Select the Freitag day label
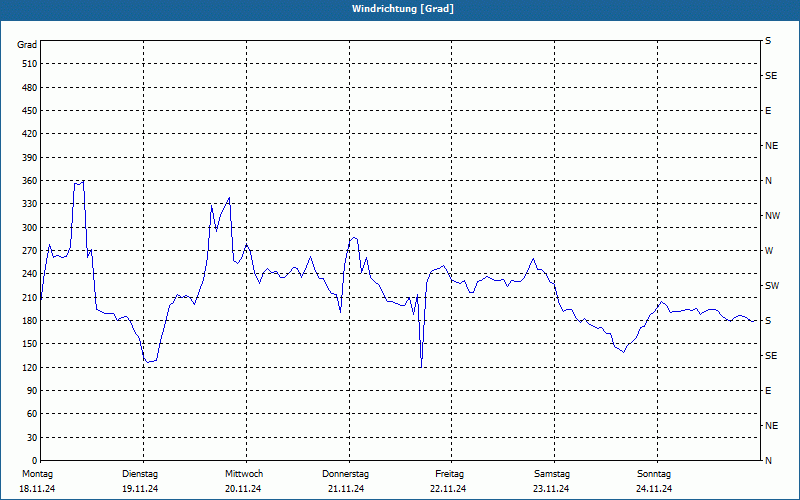Screen dimensions: 800x500 pos(449,474)
